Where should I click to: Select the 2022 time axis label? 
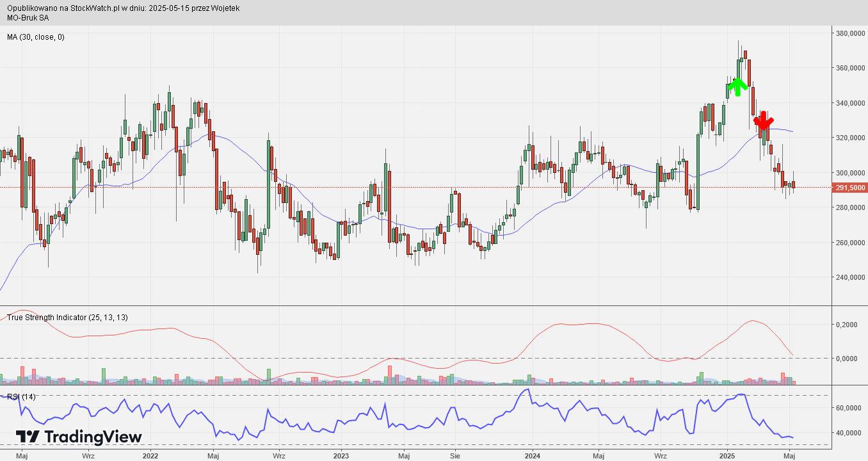(x=150, y=456)
